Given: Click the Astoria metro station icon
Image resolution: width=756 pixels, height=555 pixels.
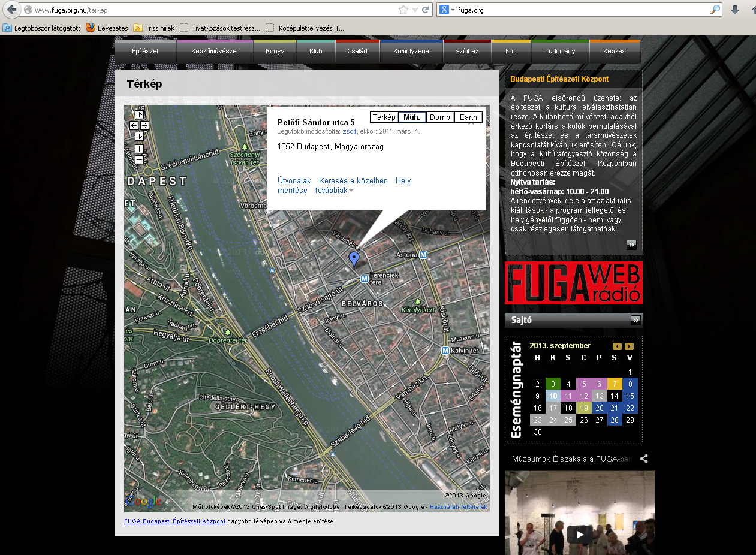Looking at the screenshot, I should pyautogui.click(x=423, y=255).
